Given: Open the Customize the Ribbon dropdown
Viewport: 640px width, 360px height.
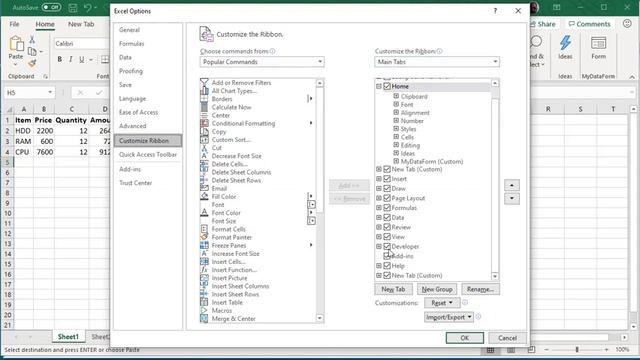Looking at the screenshot, I should click(x=437, y=62).
